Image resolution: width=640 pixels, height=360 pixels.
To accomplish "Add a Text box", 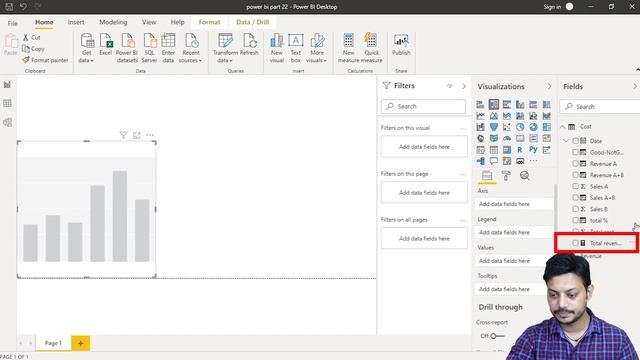I will (296, 48).
